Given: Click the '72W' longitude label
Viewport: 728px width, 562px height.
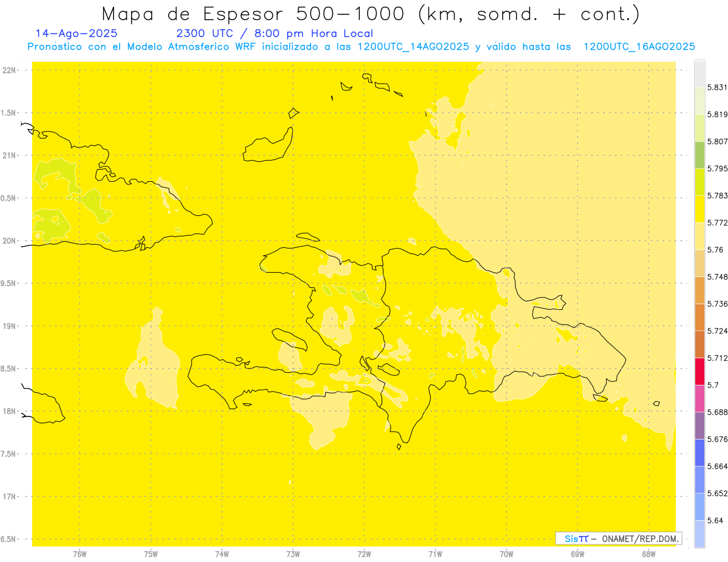Looking at the screenshot, I should point(364,554).
